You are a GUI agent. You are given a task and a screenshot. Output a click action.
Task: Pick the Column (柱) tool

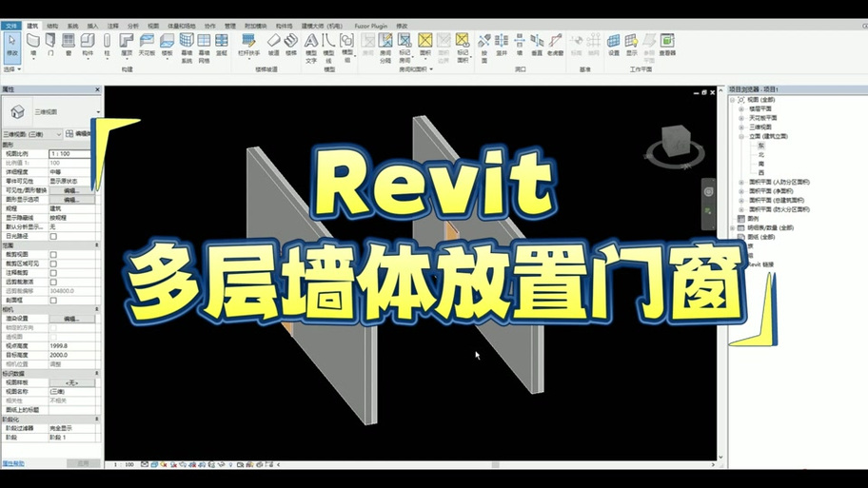107,45
